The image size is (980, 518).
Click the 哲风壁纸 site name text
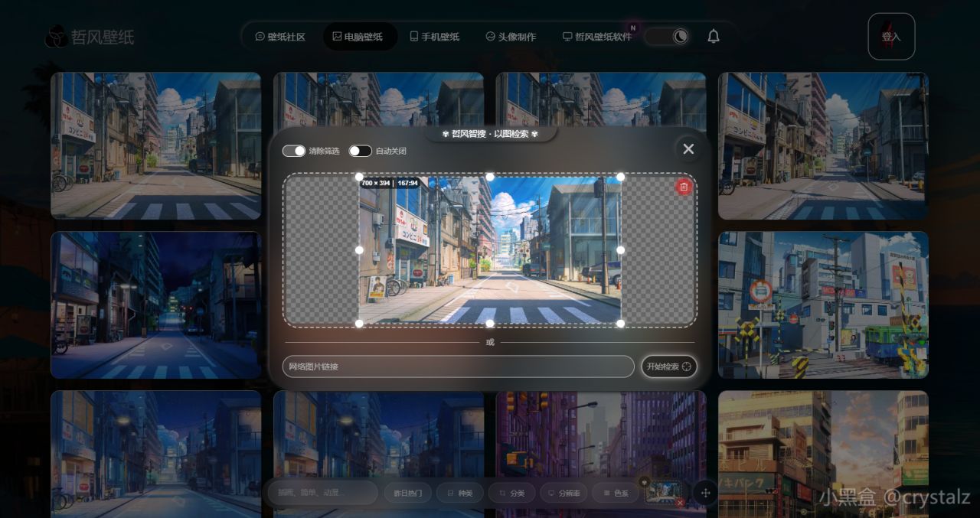[x=103, y=37]
